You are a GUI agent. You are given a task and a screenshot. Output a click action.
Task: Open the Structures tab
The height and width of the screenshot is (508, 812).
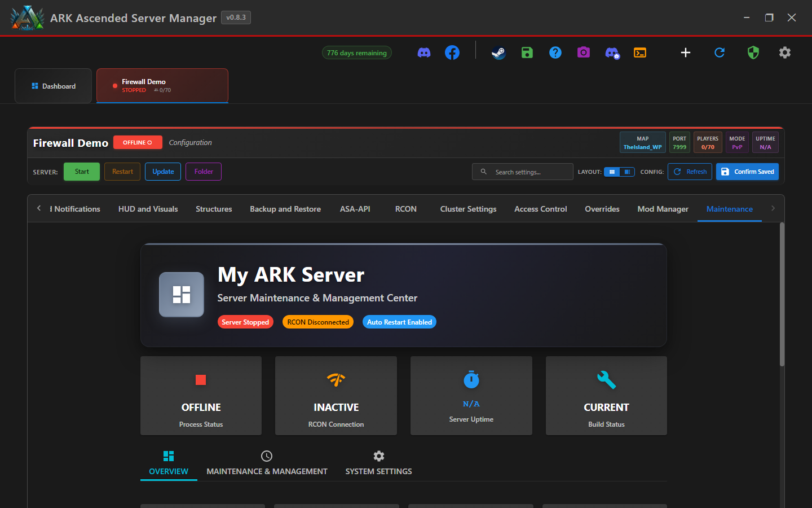point(214,209)
